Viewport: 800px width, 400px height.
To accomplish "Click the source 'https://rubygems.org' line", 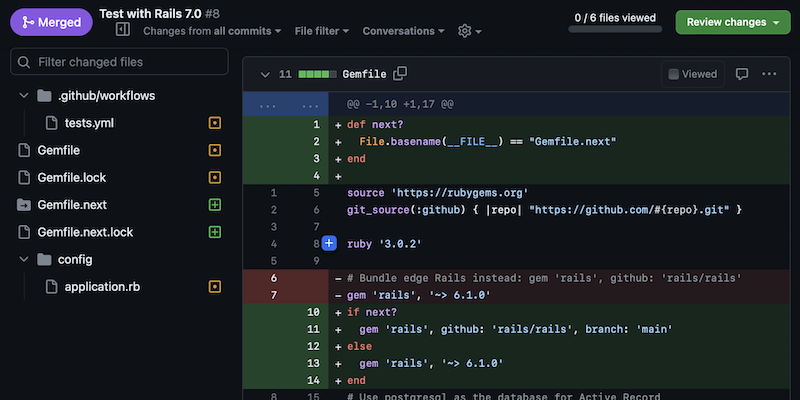I will pyautogui.click(x=437, y=193).
